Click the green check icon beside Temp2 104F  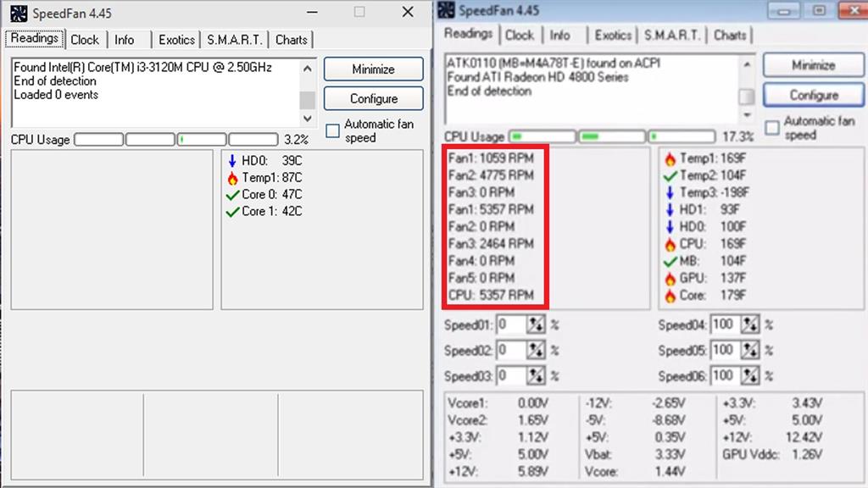[670, 176]
